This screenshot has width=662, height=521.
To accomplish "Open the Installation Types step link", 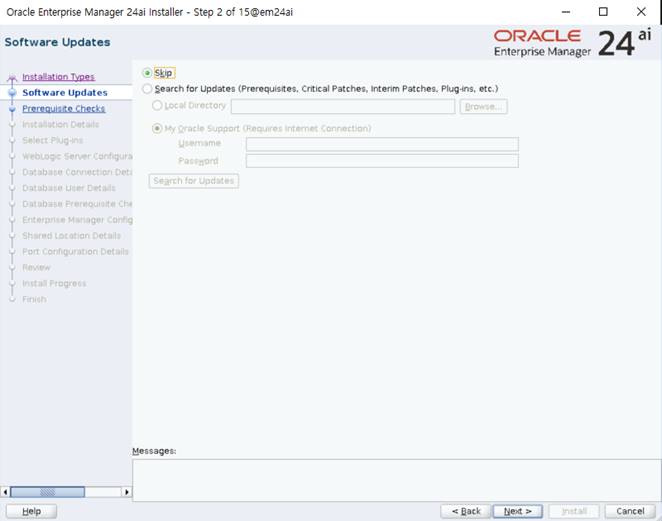I will coord(58,77).
